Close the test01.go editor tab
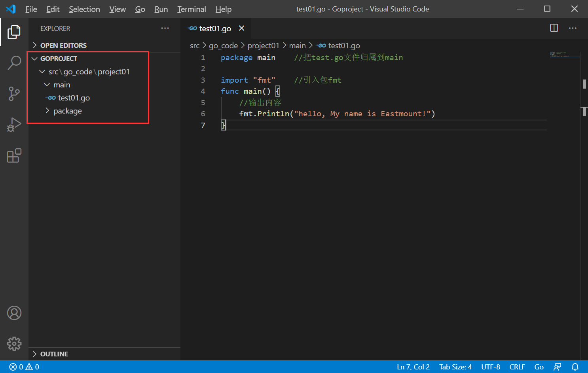The height and width of the screenshot is (373, 588). (x=241, y=28)
